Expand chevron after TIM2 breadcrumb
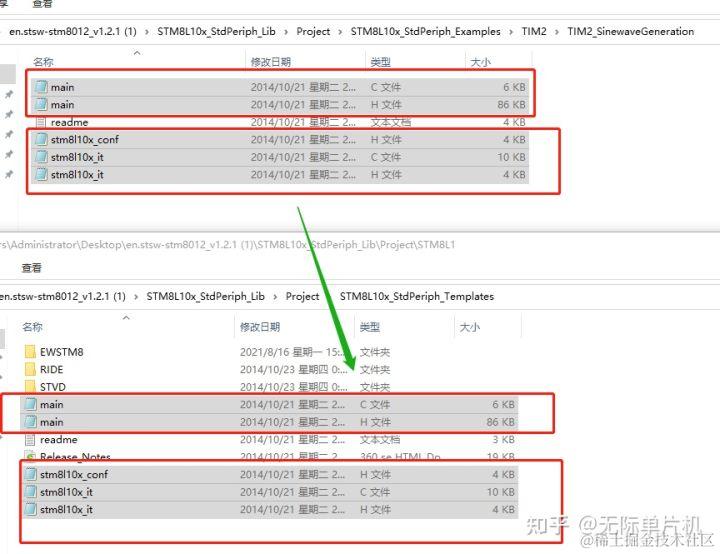 557,32
